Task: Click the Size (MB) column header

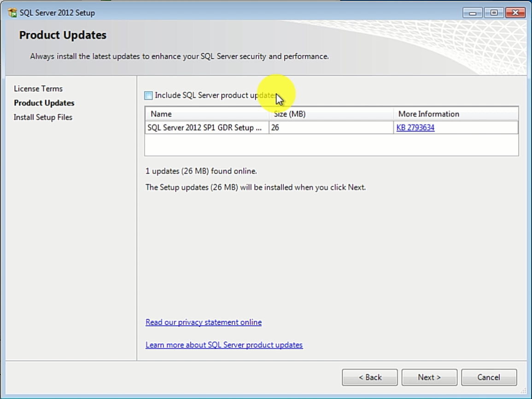Action: [331, 114]
